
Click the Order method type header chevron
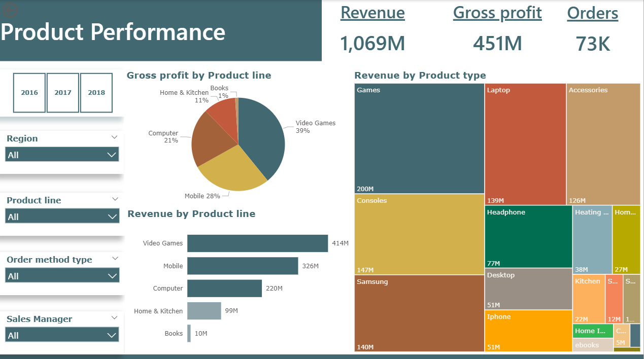[x=115, y=258]
